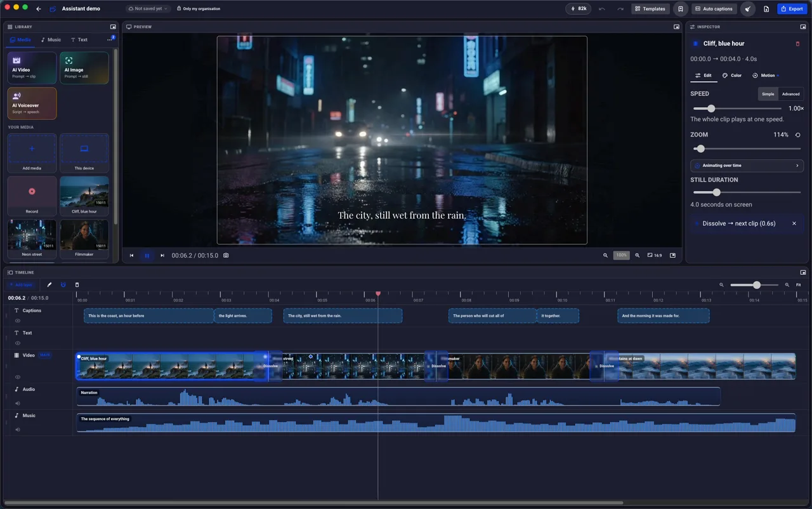812x509 pixels.
Task: Open the Only my organisation sharing setting
Action: [199, 9]
